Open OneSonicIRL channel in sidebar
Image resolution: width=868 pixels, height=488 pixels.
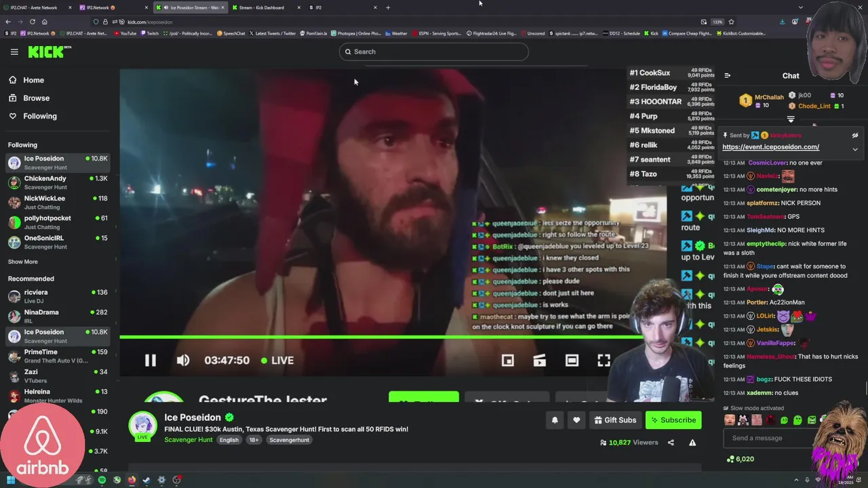coord(58,242)
